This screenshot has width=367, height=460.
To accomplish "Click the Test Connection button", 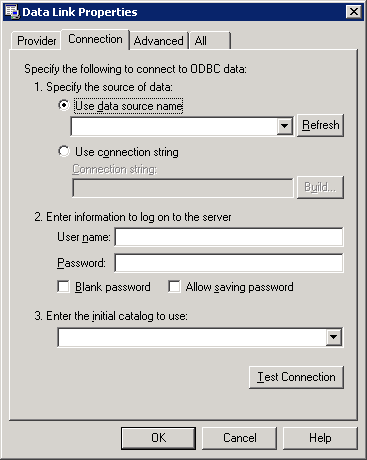I will 296,377.
